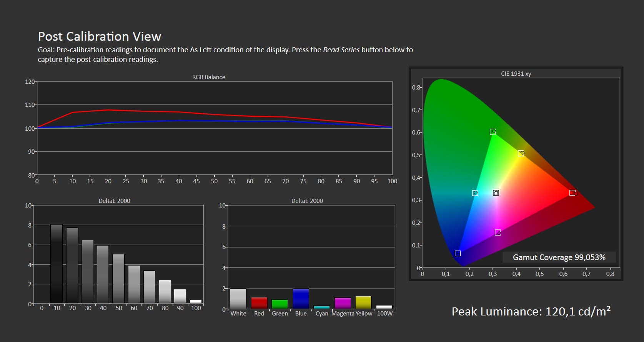This screenshot has height=342, width=644.
Task: Select the DeltaE 2000 title above grayscale bars
Action: click(114, 201)
